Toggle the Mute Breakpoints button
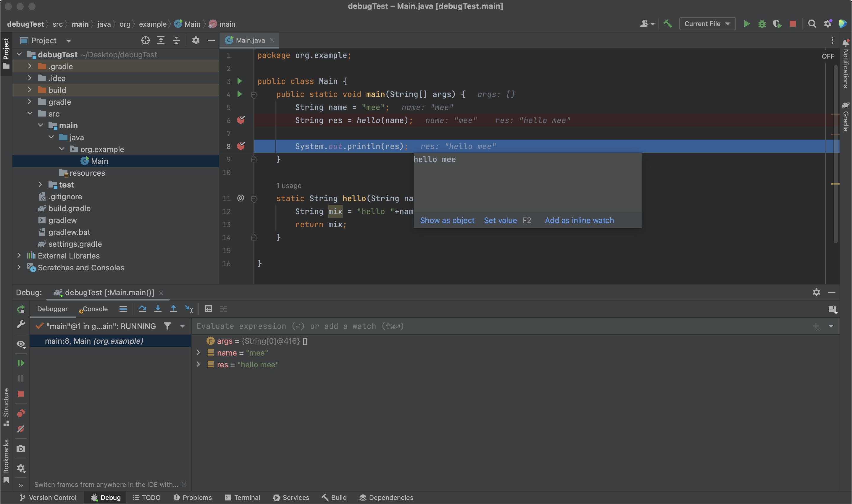The height and width of the screenshot is (504, 852). point(21,429)
